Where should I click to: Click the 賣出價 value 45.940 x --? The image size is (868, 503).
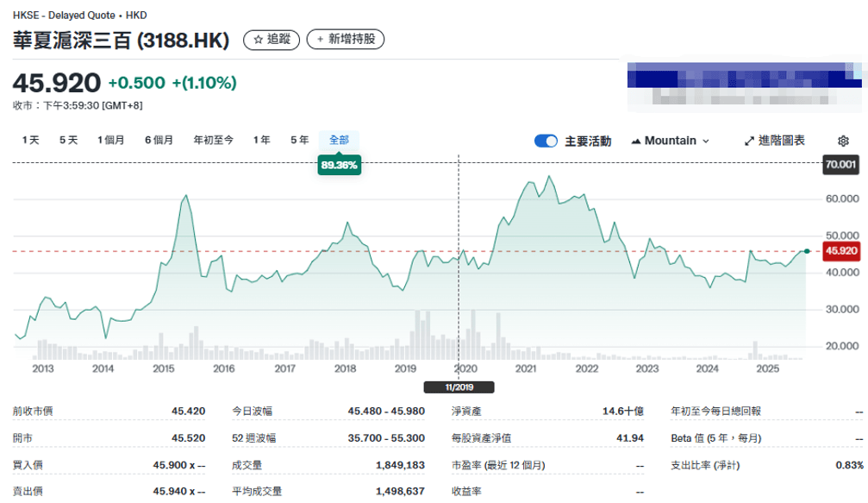(x=178, y=491)
